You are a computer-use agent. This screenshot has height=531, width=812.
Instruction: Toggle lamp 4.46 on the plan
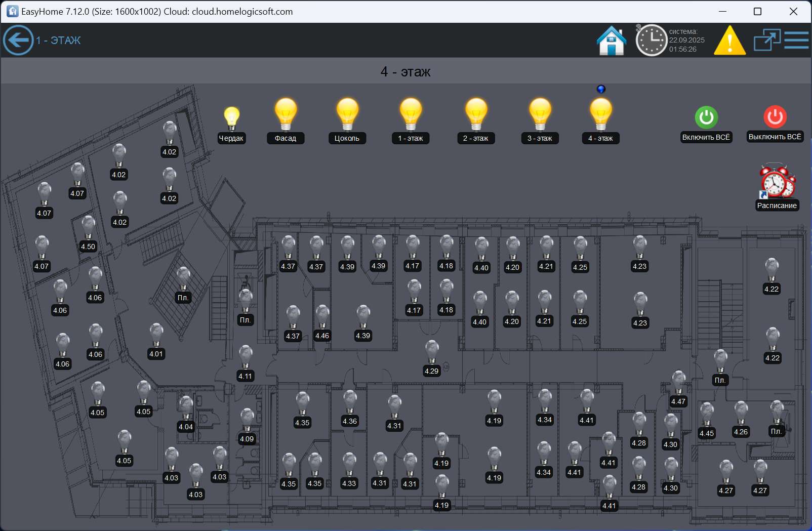coord(322,317)
